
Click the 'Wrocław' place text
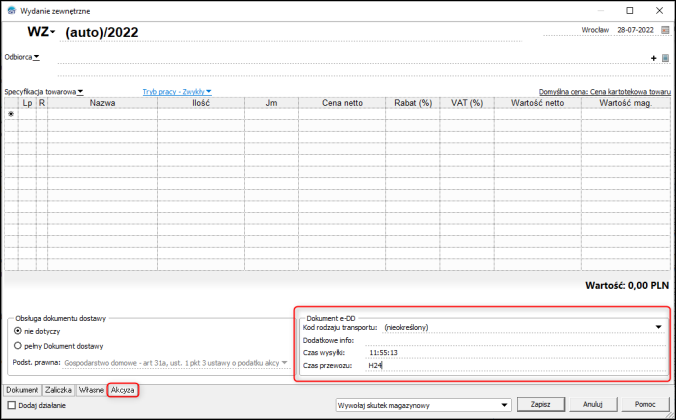(595, 30)
